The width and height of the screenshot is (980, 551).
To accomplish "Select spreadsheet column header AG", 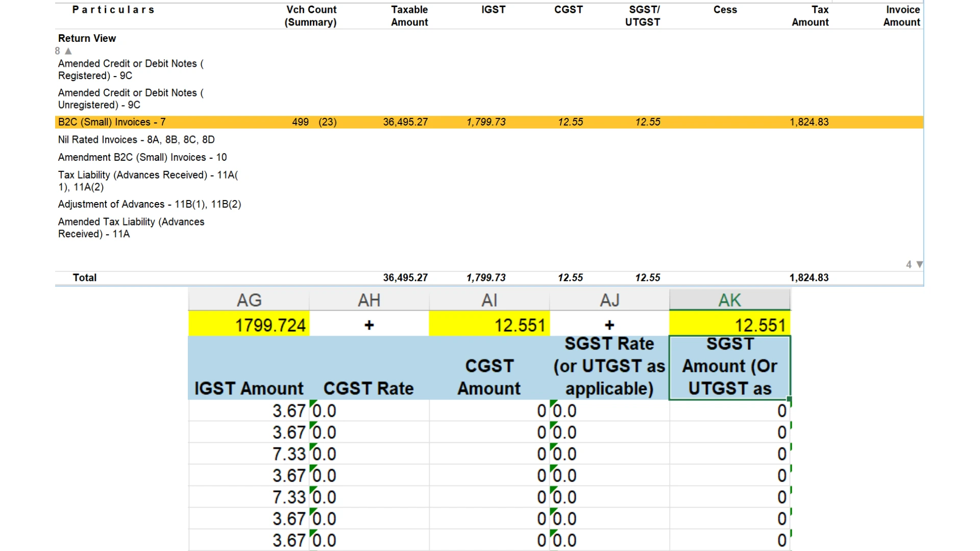I will (x=249, y=300).
